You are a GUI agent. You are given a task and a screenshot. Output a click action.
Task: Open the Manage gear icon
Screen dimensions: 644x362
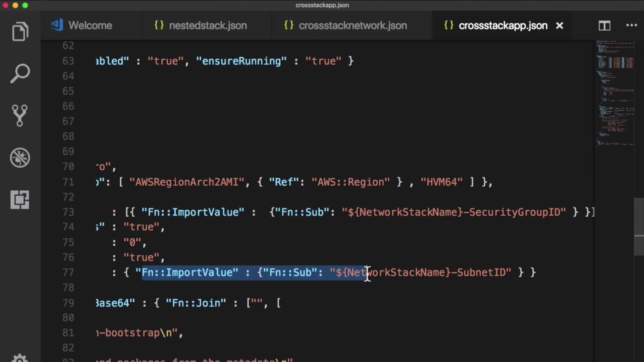(20, 358)
